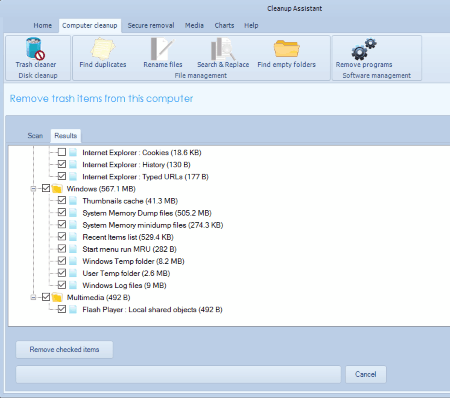This screenshot has height=398, width=450.
Task: Open the Media tab
Action: point(194,25)
